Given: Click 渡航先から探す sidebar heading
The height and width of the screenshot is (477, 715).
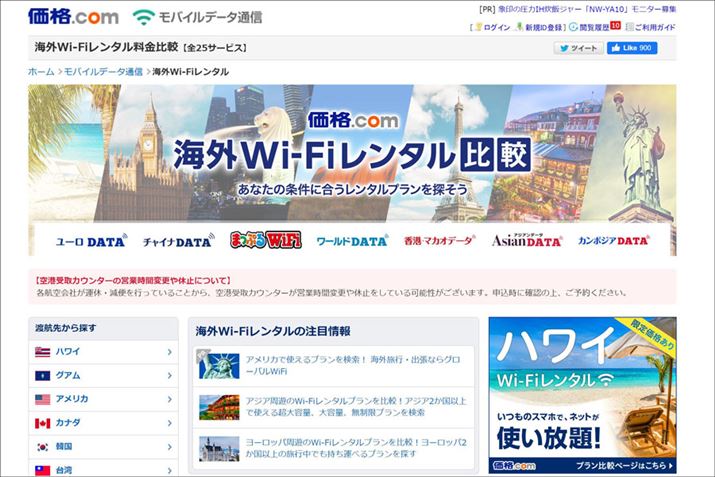Looking at the screenshot, I should tap(66, 328).
